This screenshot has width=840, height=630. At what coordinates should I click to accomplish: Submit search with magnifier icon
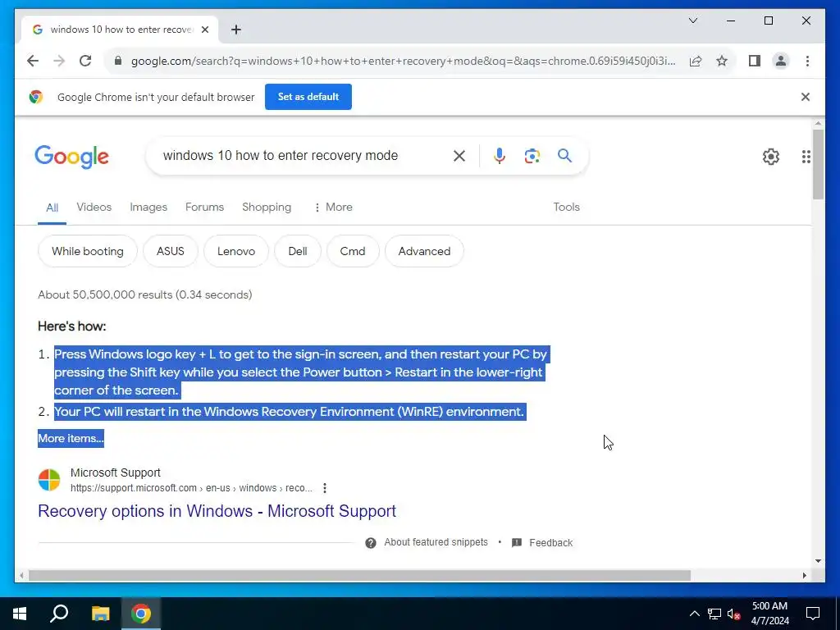pyautogui.click(x=564, y=156)
